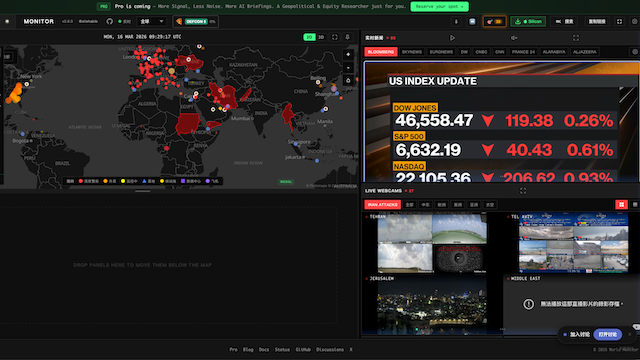This screenshot has height=360, width=640.
Task: Expand the Live Webcams panel fullscreen
Action: pyautogui.click(x=523, y=191)
